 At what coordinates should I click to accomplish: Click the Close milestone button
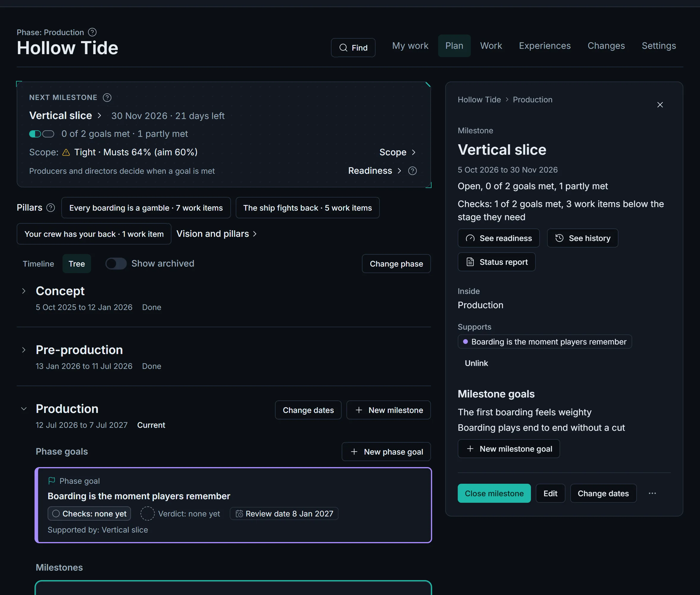494,494
